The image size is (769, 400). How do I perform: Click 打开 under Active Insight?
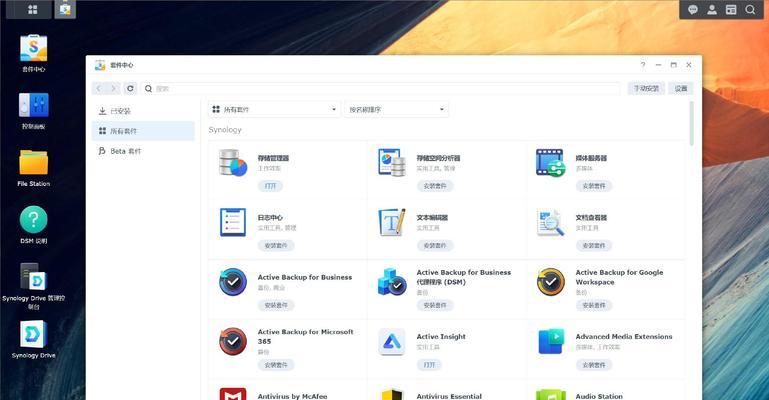(429, 365)
